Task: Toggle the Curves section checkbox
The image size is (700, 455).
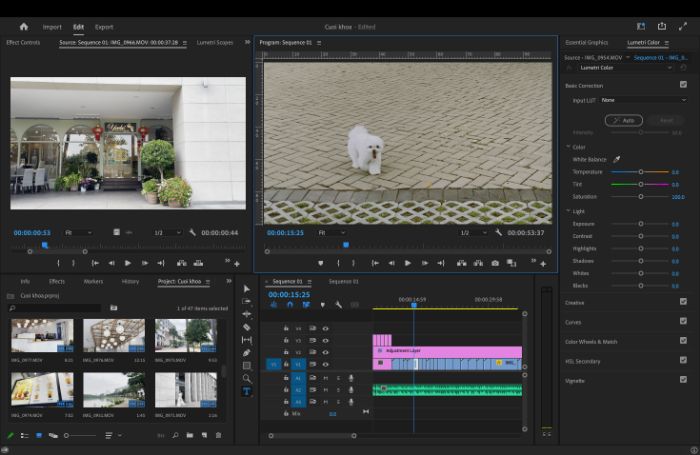Action: (683, 321)
